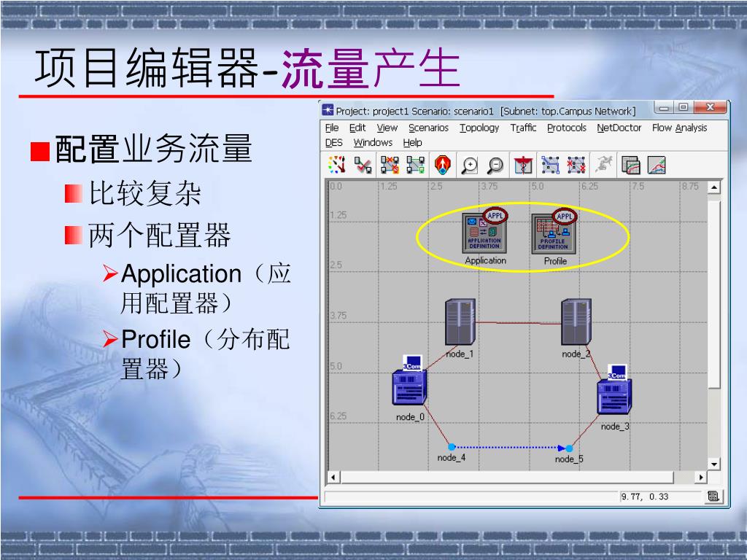Select the Profile Definition node
Image resolution: width=747 pixels, height=560 pixels.
(x=554, y=233)
